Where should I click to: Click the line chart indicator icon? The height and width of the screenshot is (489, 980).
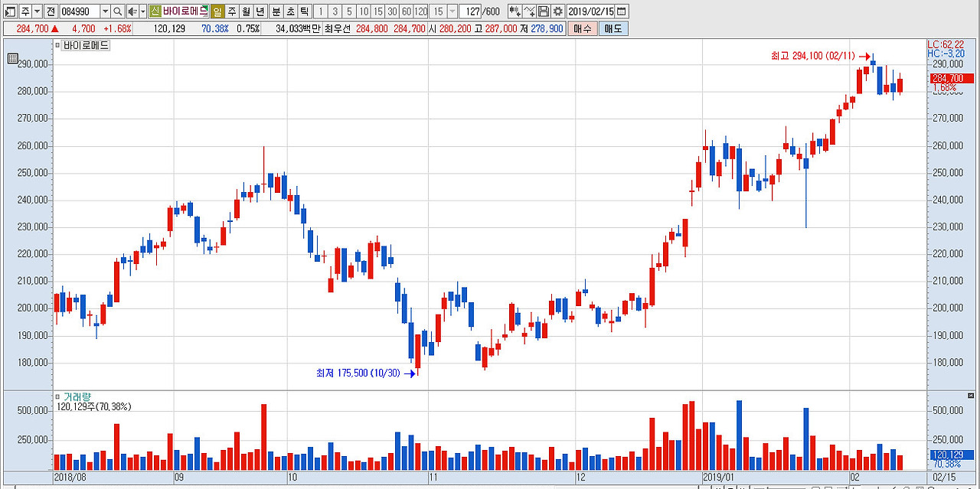point(529,11)
